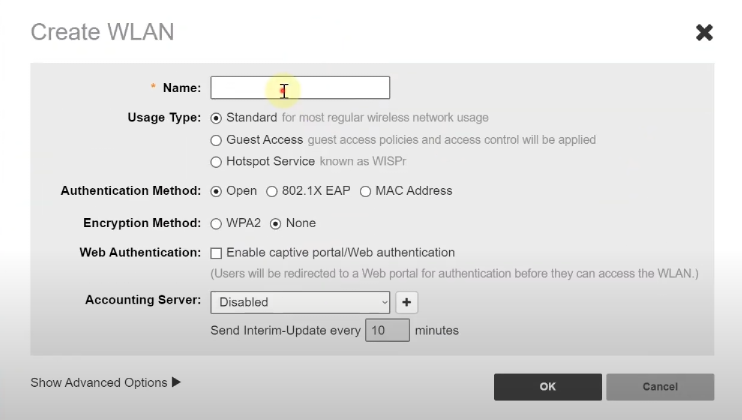Image resolution: width=742 pixels, height=420 pixels.
Task: Set authentication method to Open
Action: coord(216,192)
